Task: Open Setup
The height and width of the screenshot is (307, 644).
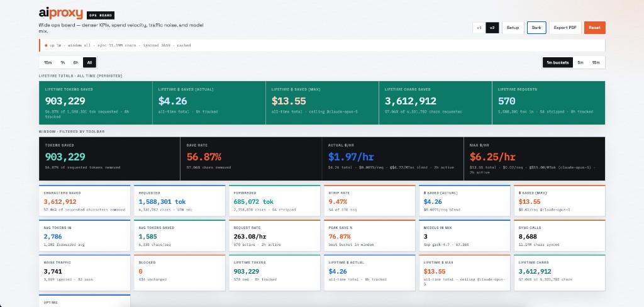Action: [x=513, y=28]
